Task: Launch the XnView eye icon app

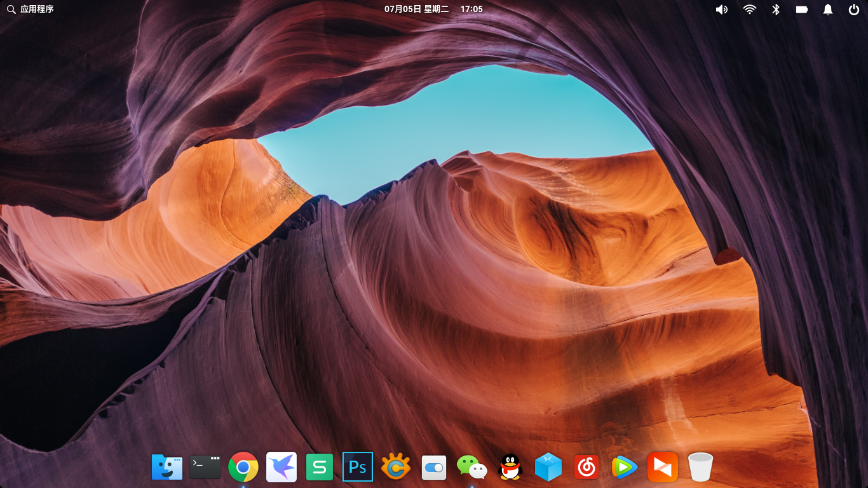Action: coord(396,468)
